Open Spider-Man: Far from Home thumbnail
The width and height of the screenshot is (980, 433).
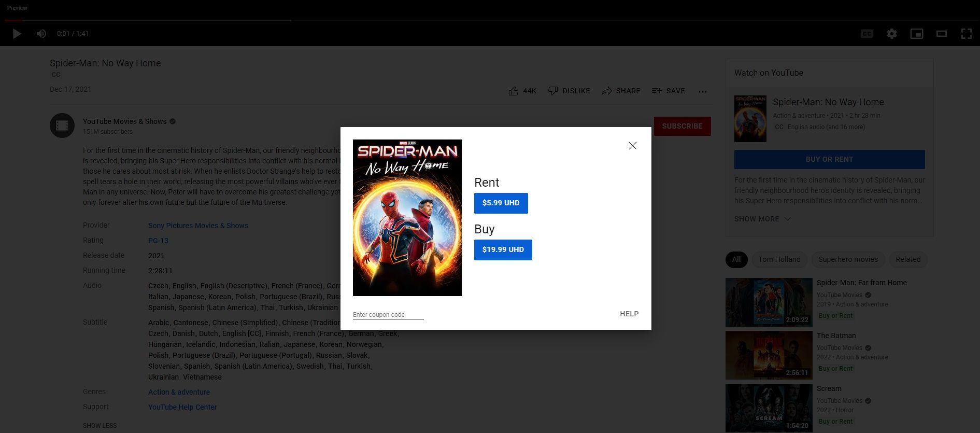769,302
